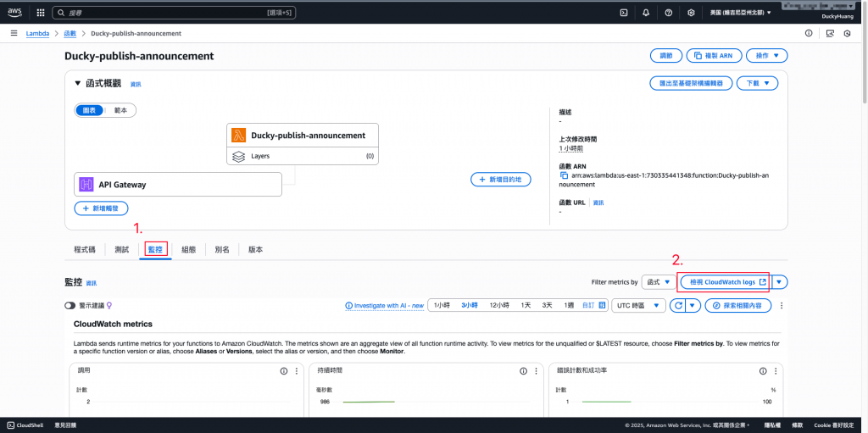Select the 3小時 time range
The height and width of the screenshot is (433, 868).
click(470, 305)
